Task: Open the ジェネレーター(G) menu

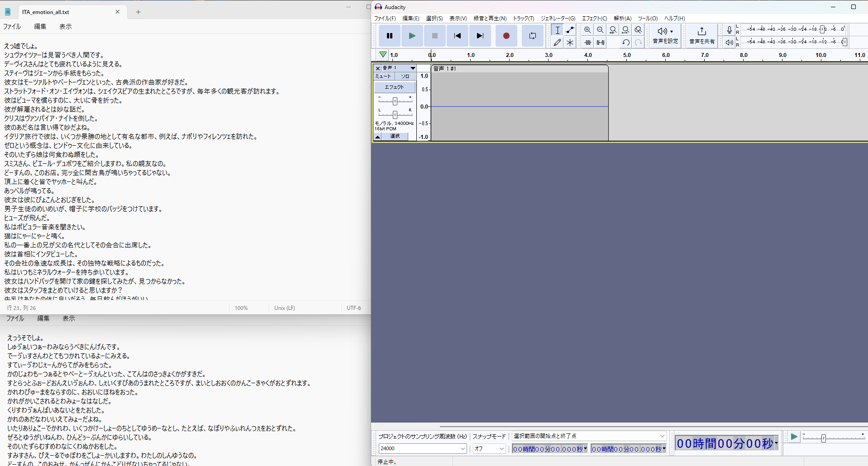Action: (558, 19)
